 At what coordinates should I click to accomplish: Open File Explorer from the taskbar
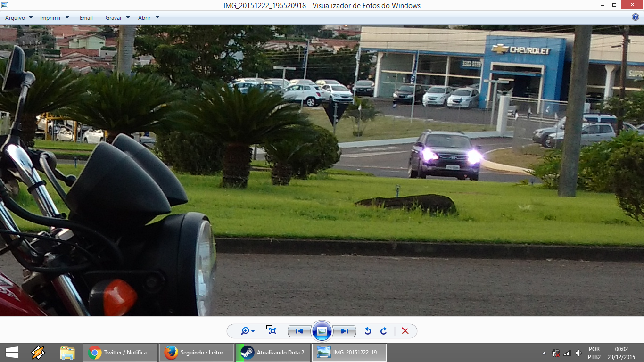tap(67, 353)
